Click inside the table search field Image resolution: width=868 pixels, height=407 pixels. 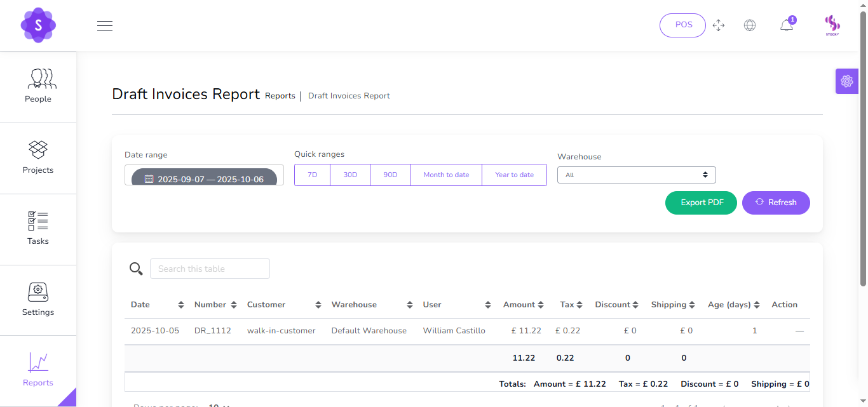point(210,269)
